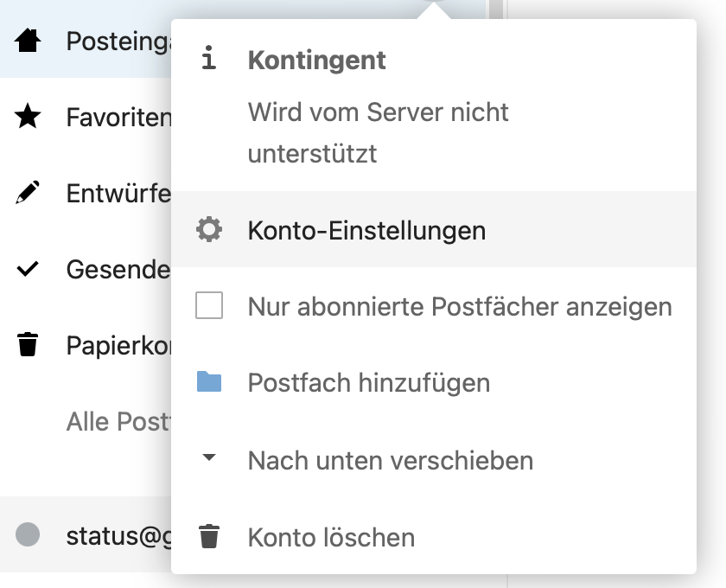Open the Entwürfe drafts folder
This screenshot has width=726, height=588.
[x=86, y=193]
